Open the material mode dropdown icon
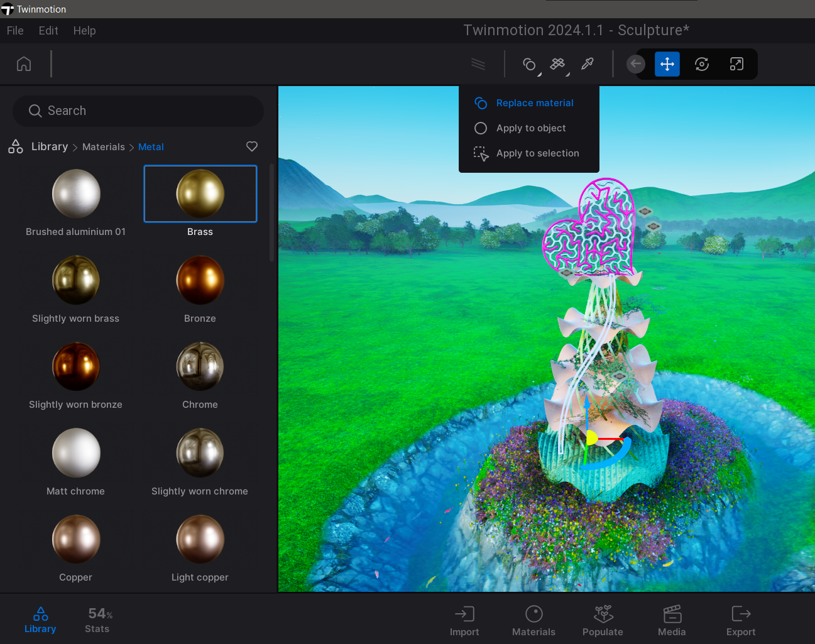 point(530,64)
